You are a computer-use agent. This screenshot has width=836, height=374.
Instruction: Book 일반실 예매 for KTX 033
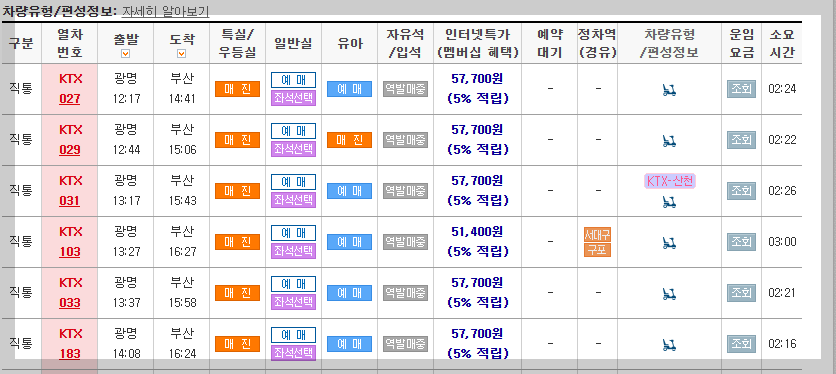tap(293, 284)
